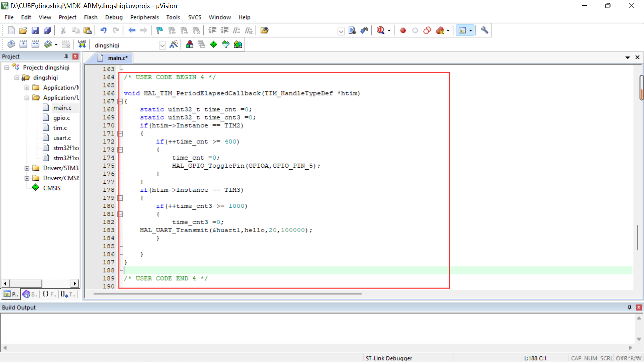Build target files icon
The height and width of the screenshot is (362, 644).
click(23, 44)
